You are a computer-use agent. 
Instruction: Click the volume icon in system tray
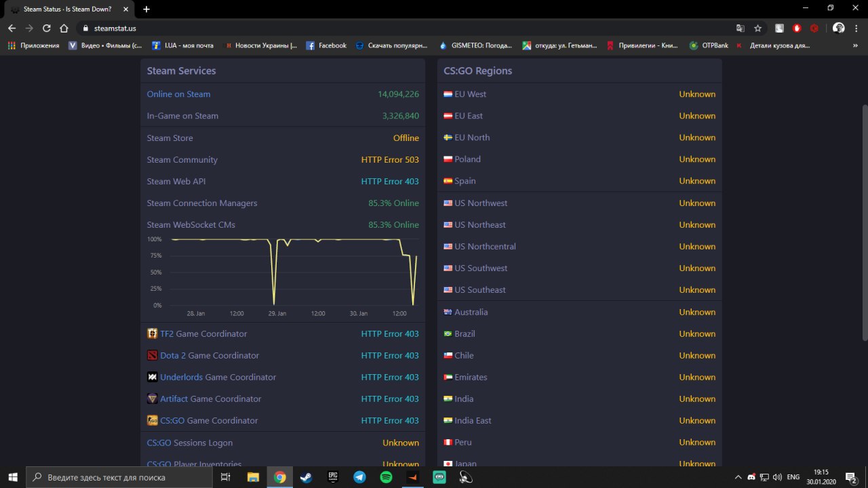[x=776, y=477]
